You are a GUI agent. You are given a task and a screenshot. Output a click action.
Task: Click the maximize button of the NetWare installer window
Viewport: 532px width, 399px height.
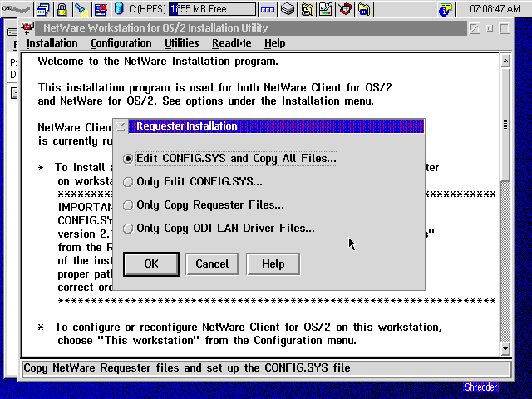[x=505, y=28]
